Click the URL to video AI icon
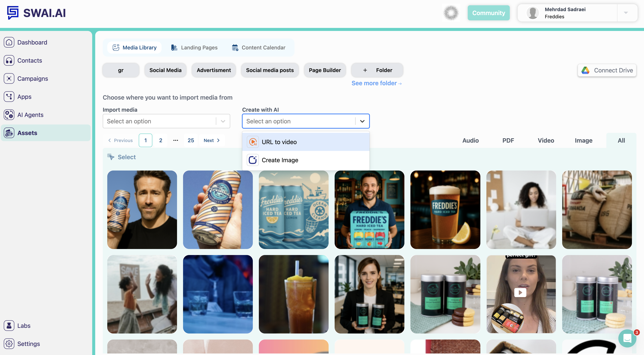Image resolution: width=644 pixels, height=355 pixels. click(253, 142)
